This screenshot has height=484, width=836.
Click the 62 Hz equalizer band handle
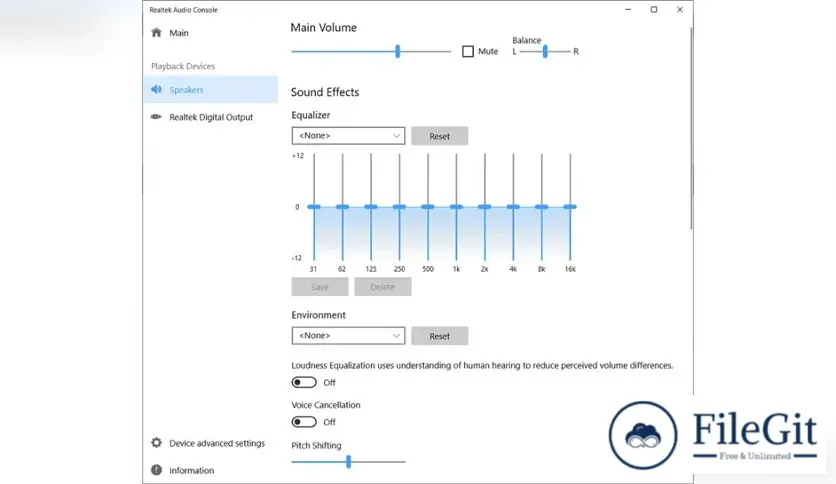point(342,207)
